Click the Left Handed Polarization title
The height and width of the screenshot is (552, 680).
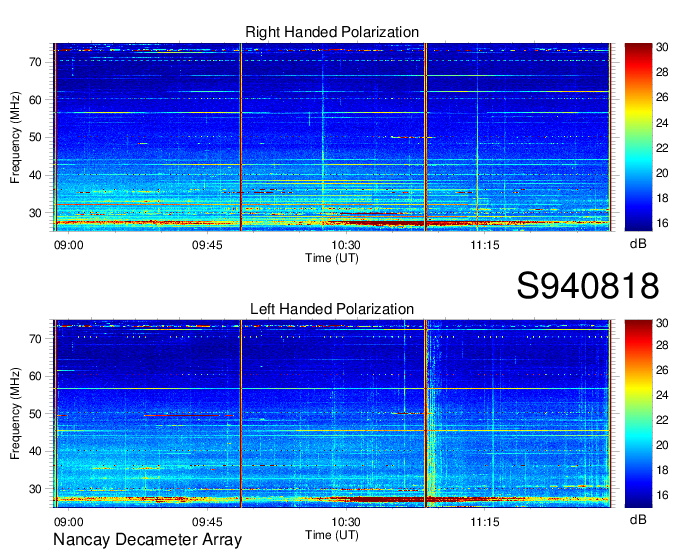tap(332, 309)
